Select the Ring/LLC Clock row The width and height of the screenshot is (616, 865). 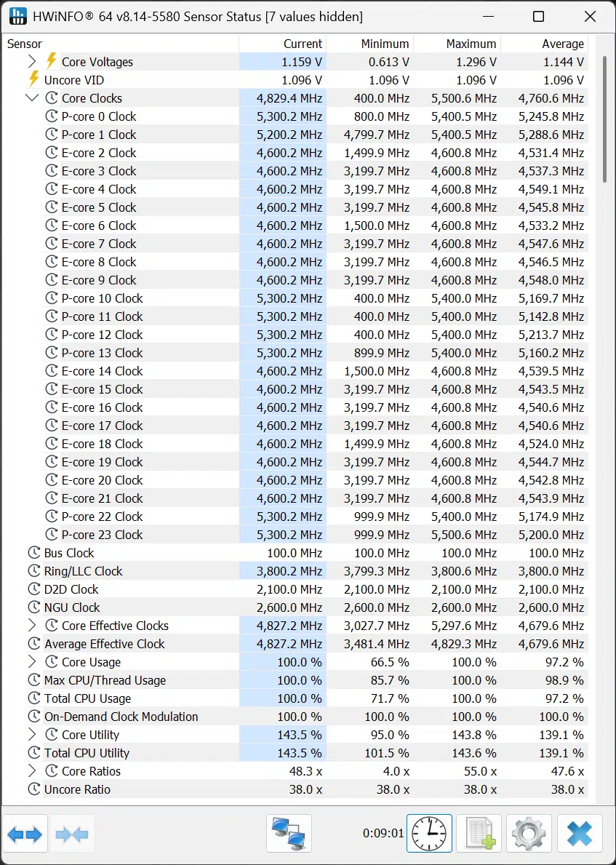296,571
